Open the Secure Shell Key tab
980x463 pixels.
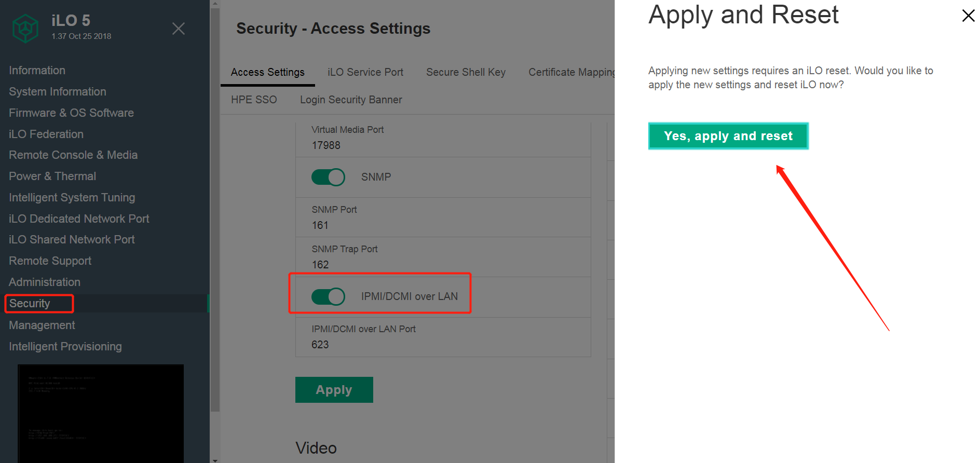click(x=466, y=72)
